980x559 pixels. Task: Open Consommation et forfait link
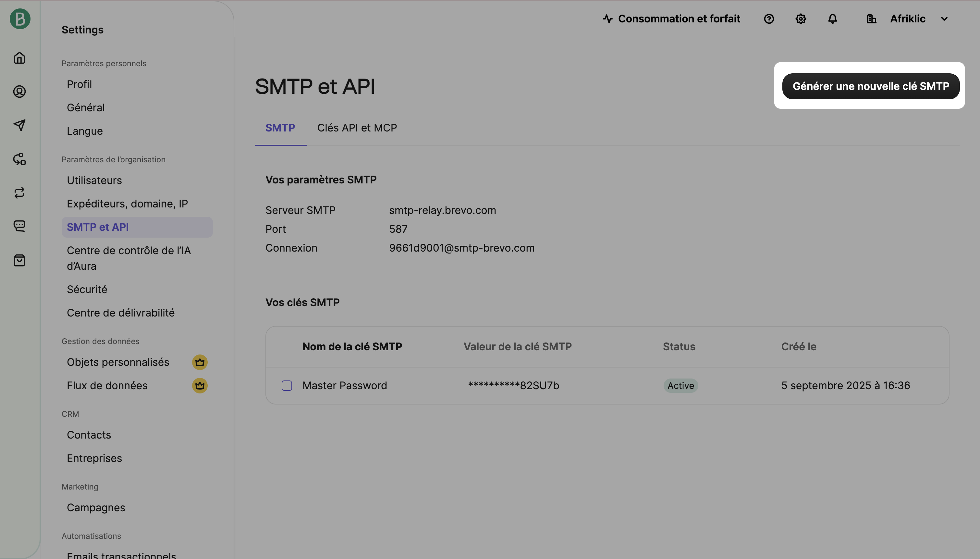tap(671, 19)
